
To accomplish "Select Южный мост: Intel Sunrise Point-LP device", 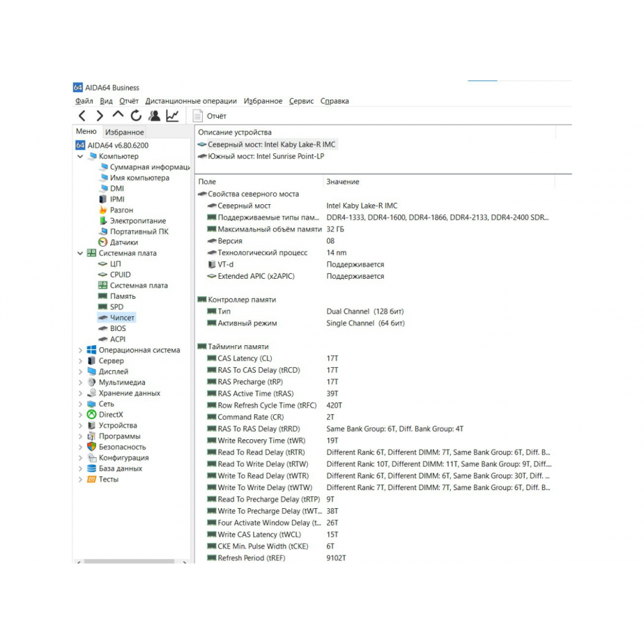I will [x=261, y=156].
